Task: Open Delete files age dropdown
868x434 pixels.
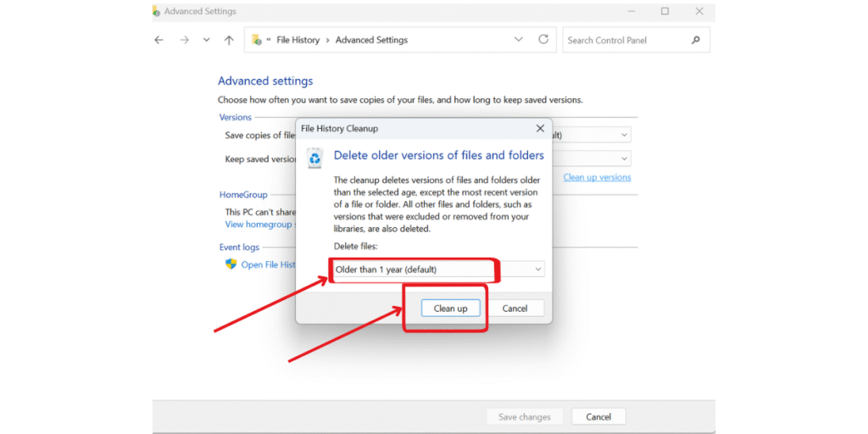Action: coord(438,269)
